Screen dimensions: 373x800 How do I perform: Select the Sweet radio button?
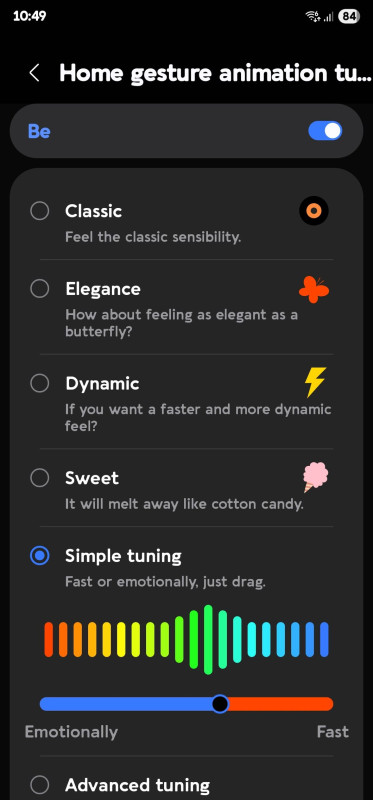pyautogui.click(x=39, y=478)
